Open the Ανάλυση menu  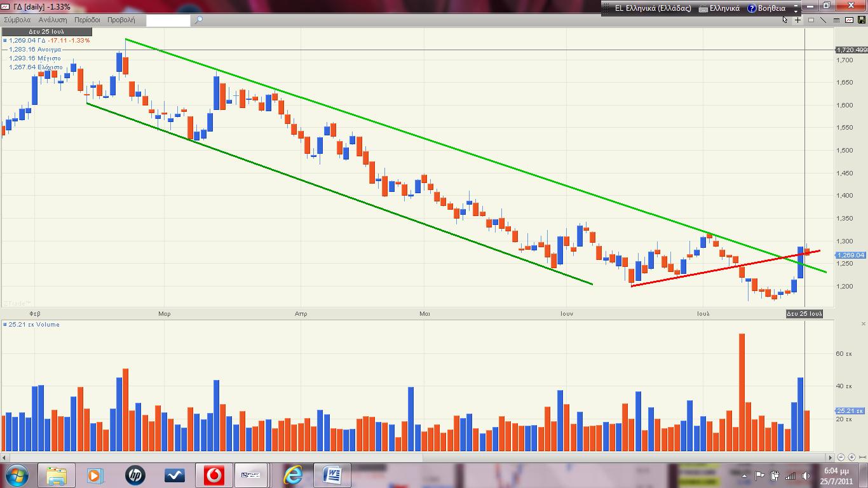53,20
